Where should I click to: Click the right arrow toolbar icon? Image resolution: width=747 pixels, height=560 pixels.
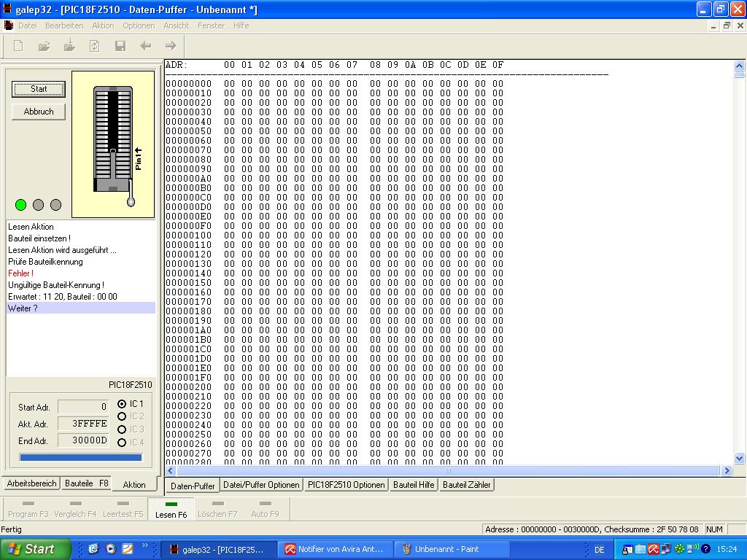[x=171, y=46]
